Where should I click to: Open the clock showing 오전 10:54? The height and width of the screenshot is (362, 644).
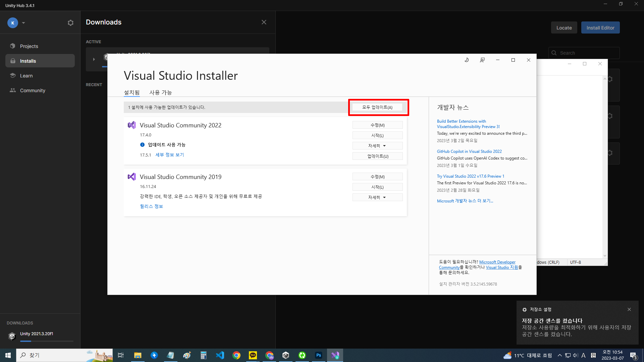pos(612,355)
